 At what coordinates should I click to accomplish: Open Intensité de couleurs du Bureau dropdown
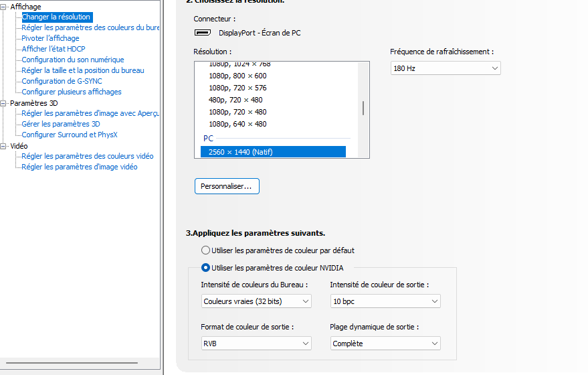coord(256,301)
